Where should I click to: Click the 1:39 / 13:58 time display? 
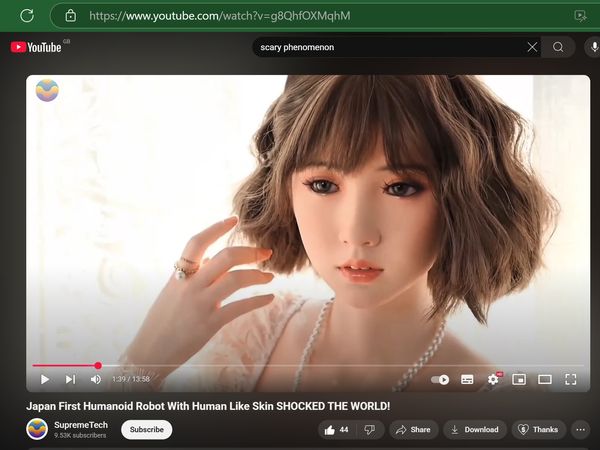point(130,379)
